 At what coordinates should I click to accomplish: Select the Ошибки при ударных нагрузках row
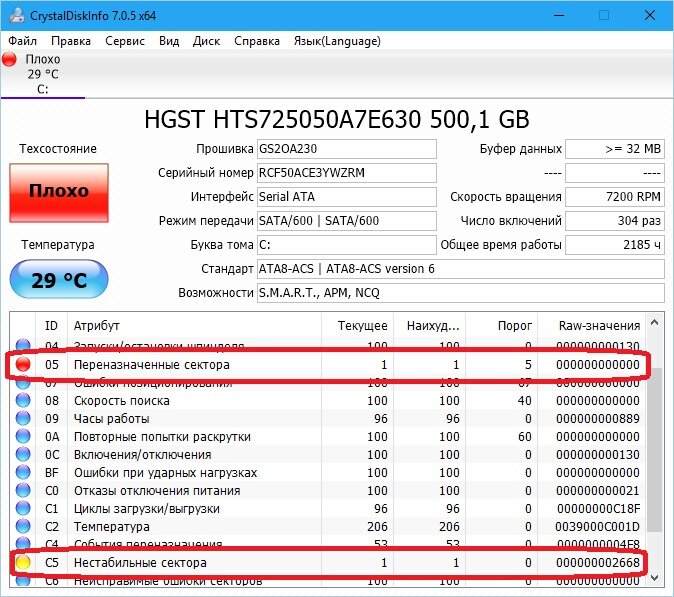pos(328,473)
